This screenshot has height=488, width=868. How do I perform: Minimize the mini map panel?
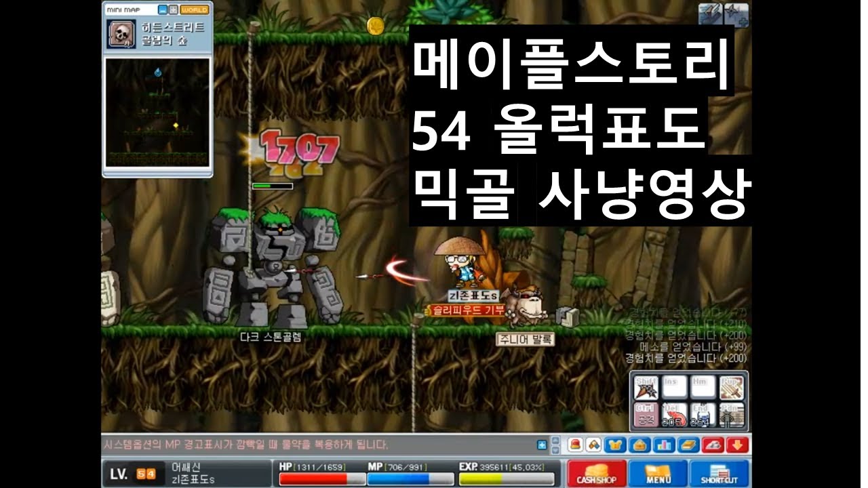tap(163, 10)
